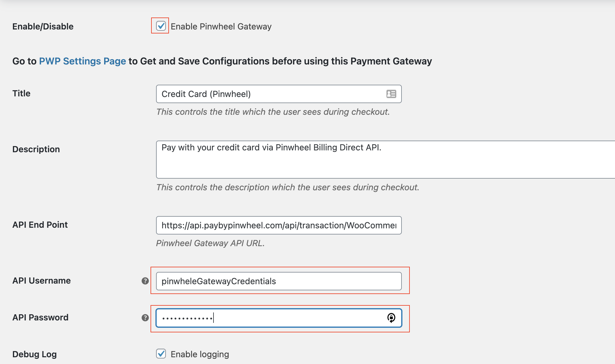Click the 'Enable logging' label text
The height and width of the screenshot is (364, 615).
click(x=200, y=354)
